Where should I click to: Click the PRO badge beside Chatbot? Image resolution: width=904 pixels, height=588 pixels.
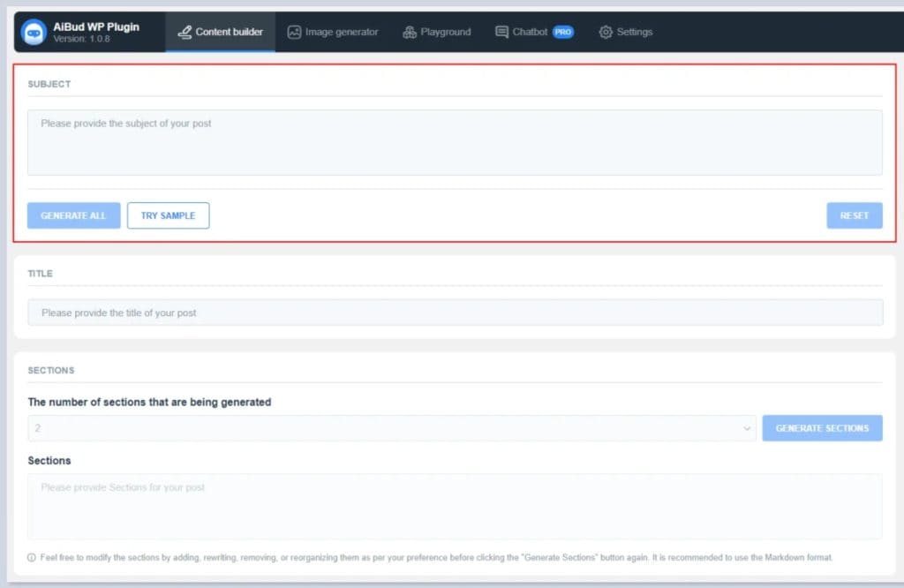coord(562,33)
